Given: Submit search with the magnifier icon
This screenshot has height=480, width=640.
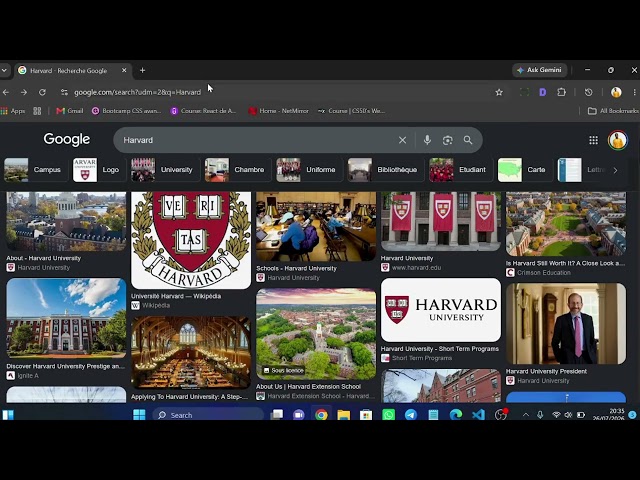Looking at the screenshot, I should [468, 140].
